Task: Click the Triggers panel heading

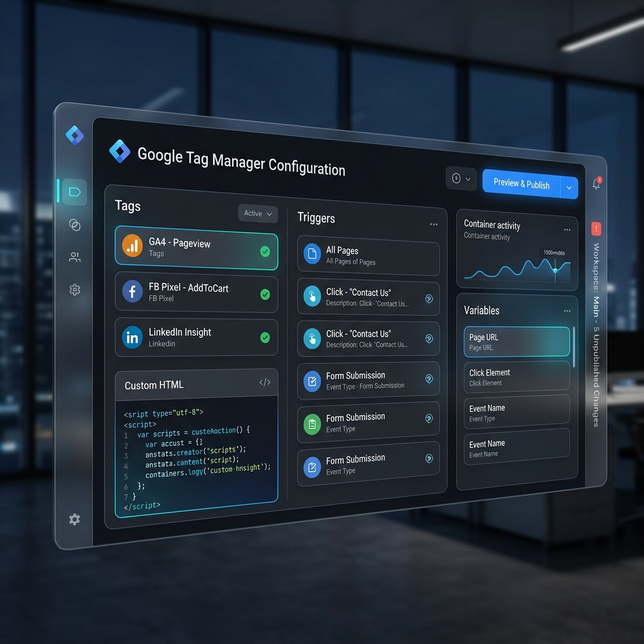Action: click(x=316, y=218)
